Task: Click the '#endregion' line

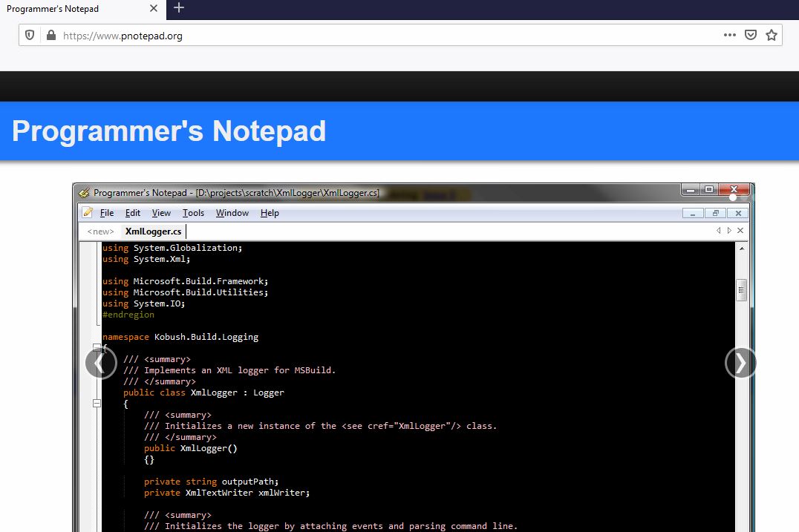Action: [128, 315]
